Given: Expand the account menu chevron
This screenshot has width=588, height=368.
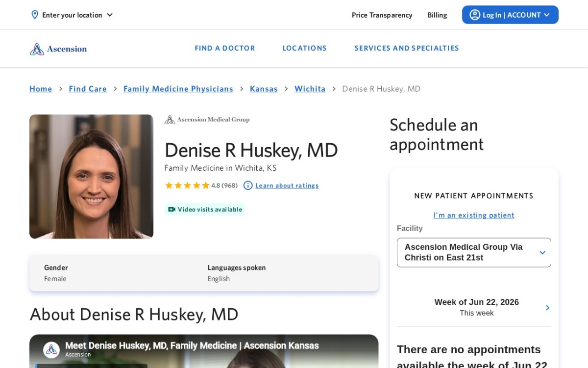Looking at the screenshot, I should click(546, 15).
